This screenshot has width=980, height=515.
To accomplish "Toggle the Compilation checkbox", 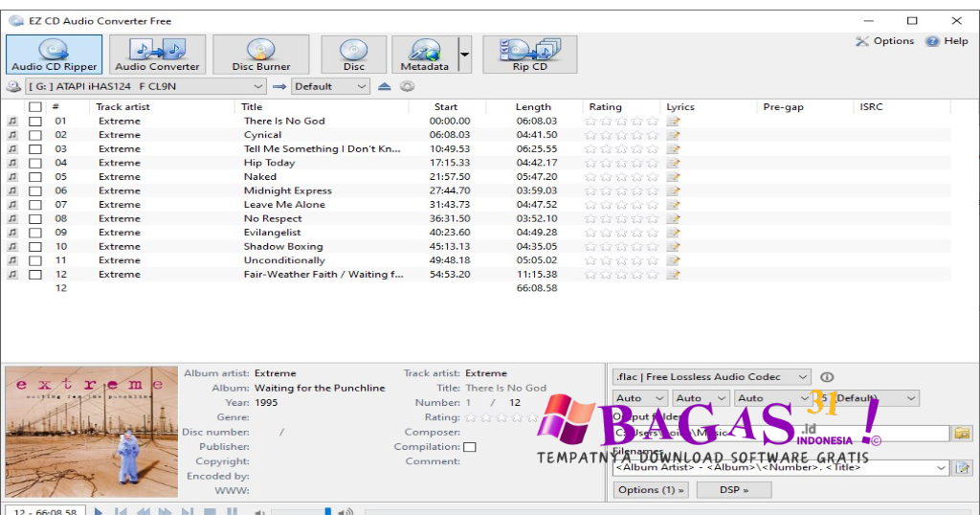I will (469, 447).
